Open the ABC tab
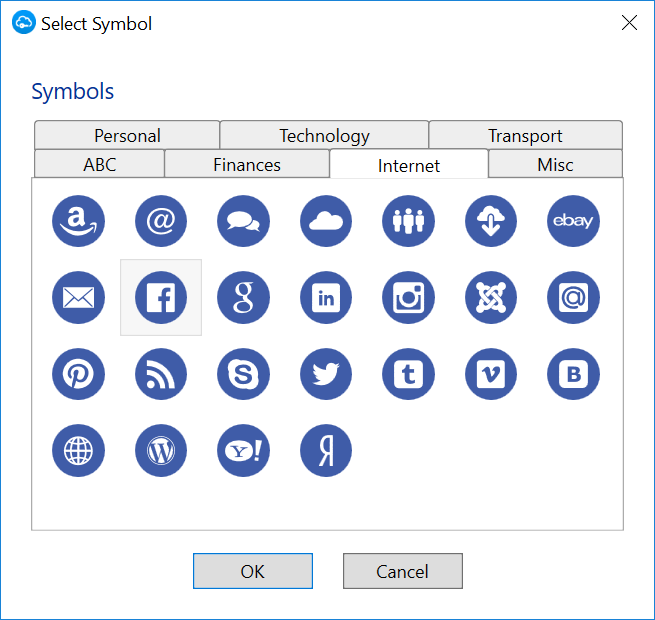Image resolution: width=655 pixels, height=620 pixels. click(x=99, y=165)
